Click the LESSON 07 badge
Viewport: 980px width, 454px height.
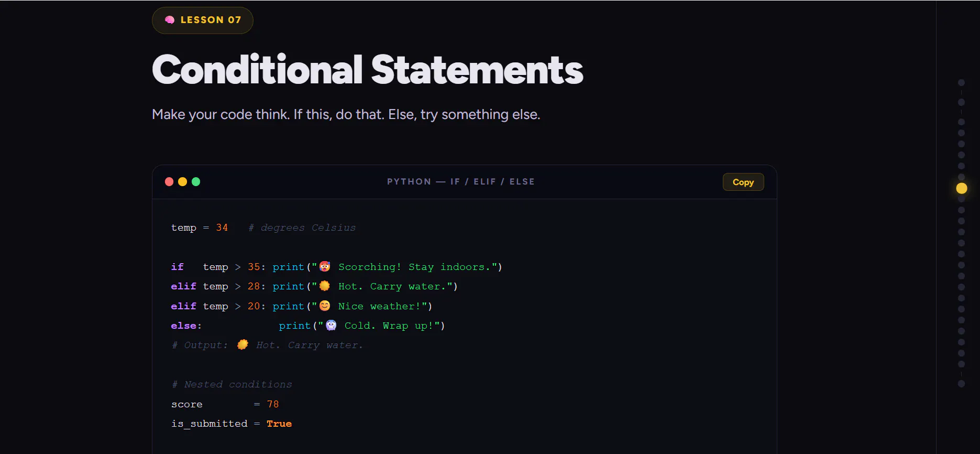[202, 20]
